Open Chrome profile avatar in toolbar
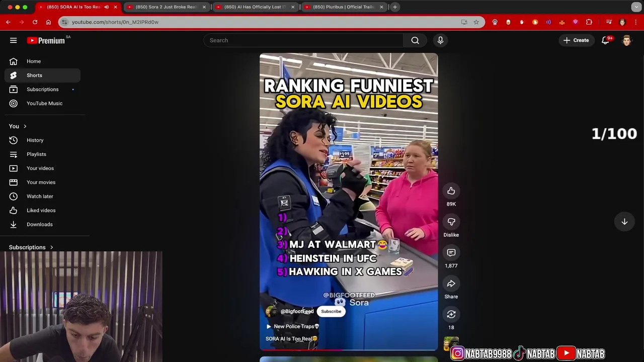The image size is (644, 362). click(622, 22)
